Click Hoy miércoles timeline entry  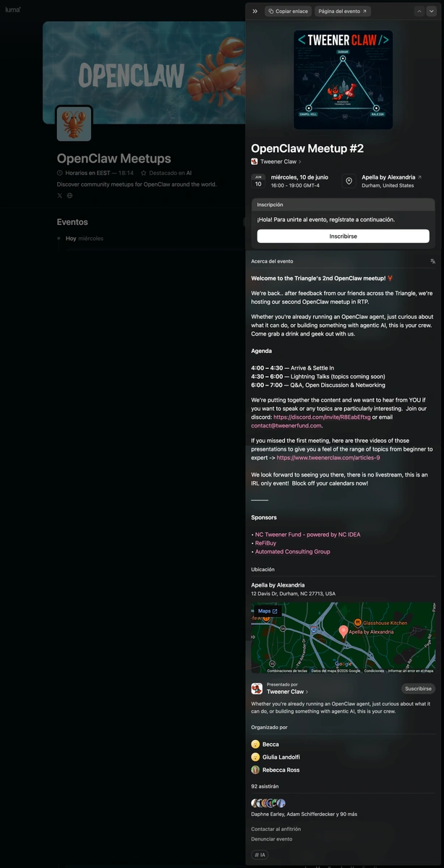(85, 238)
